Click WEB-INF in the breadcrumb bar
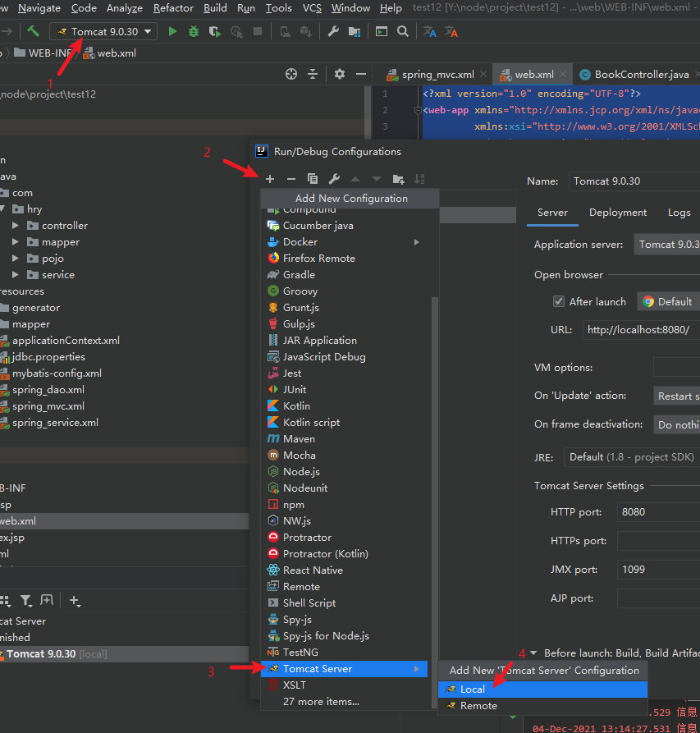The width and height of the screenshot is (700, 733). pos(43,53)
